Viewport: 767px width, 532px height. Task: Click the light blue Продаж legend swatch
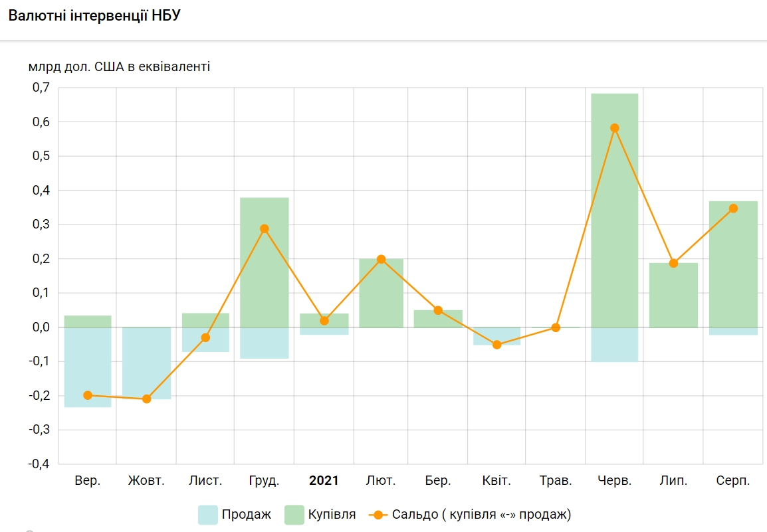tap(208, 515)
